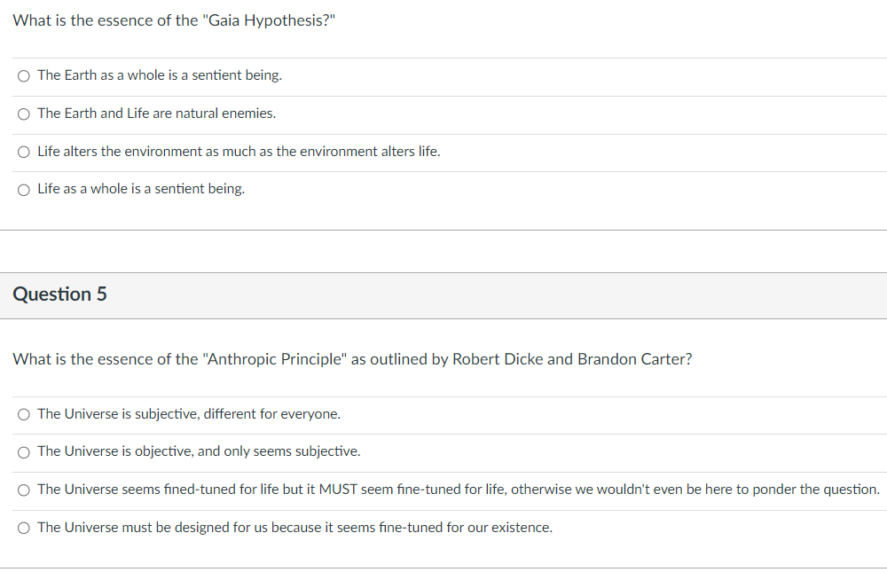Mark 'Life as a whole is a sentient being' radio
The width and height of the screenshot is (887, 588).
click(x=24, y=190)
